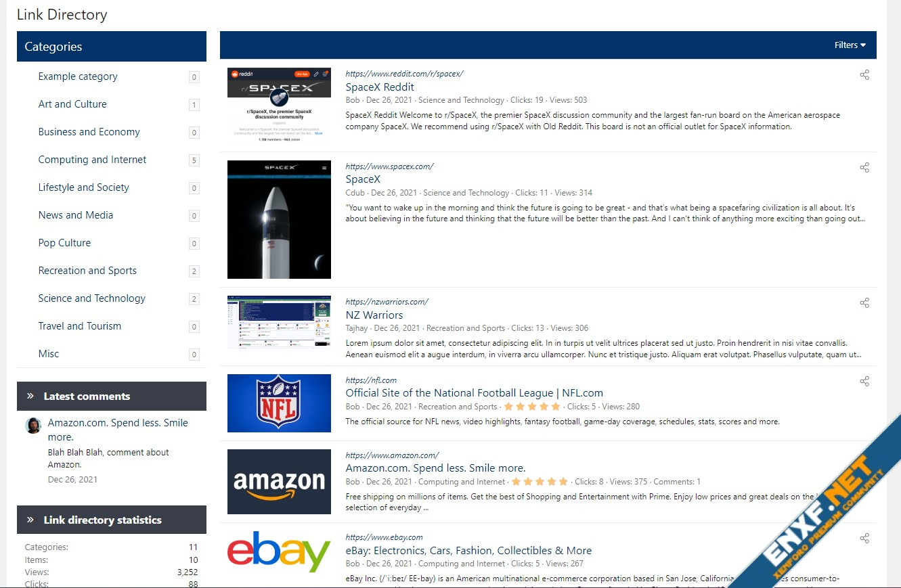This screenshot has height=588, width=901.
Task: Click chevron icon beside Link directory statistics
Action: coord(30,520)
